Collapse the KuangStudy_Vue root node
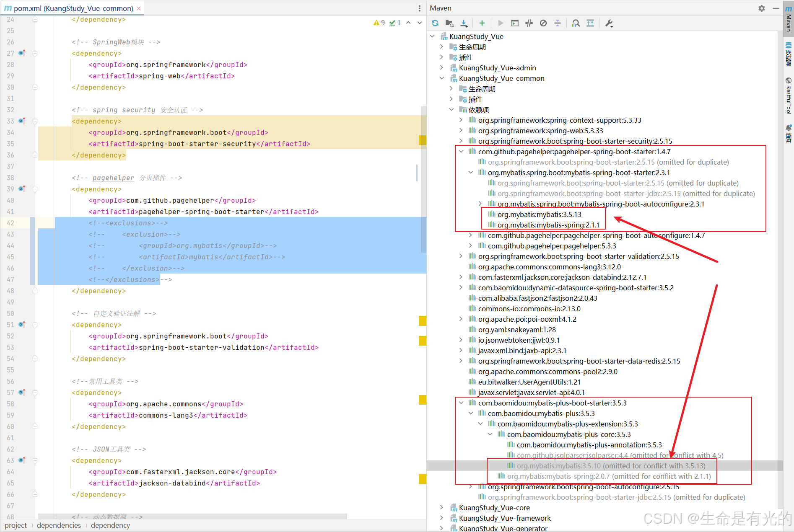The height and width of the screenshot is (532, 794). point(432,36)
